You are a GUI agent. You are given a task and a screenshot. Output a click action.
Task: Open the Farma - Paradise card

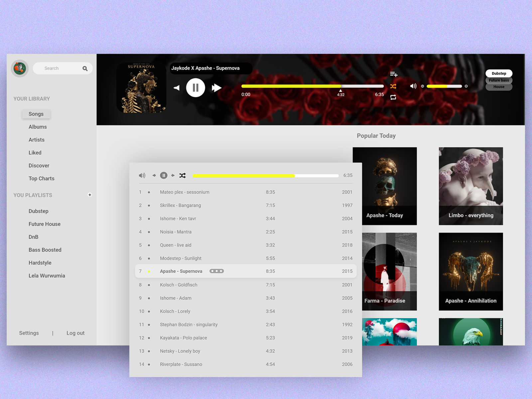(x=389, y=272)
